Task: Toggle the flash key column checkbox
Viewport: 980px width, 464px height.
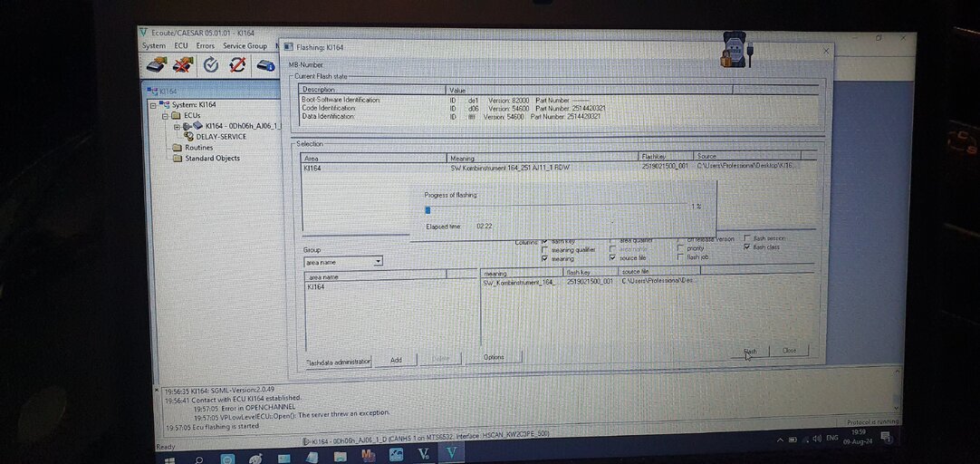Action: [545, 241]
